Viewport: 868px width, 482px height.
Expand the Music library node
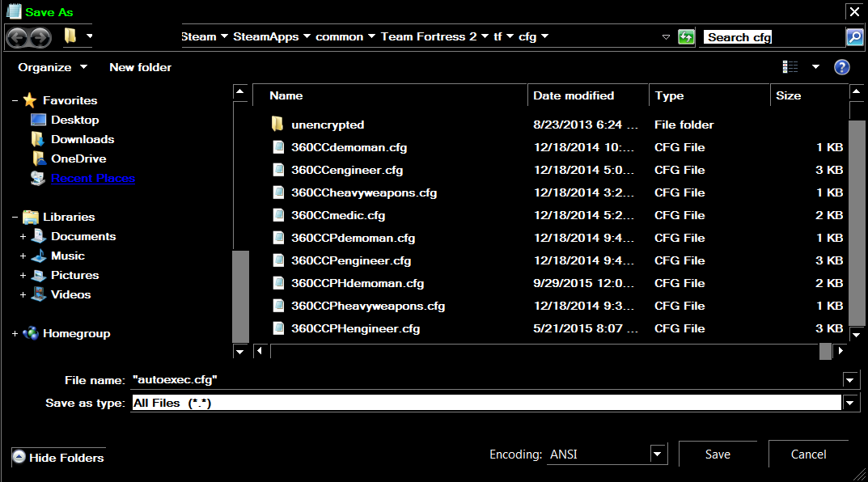click(23, 256)
